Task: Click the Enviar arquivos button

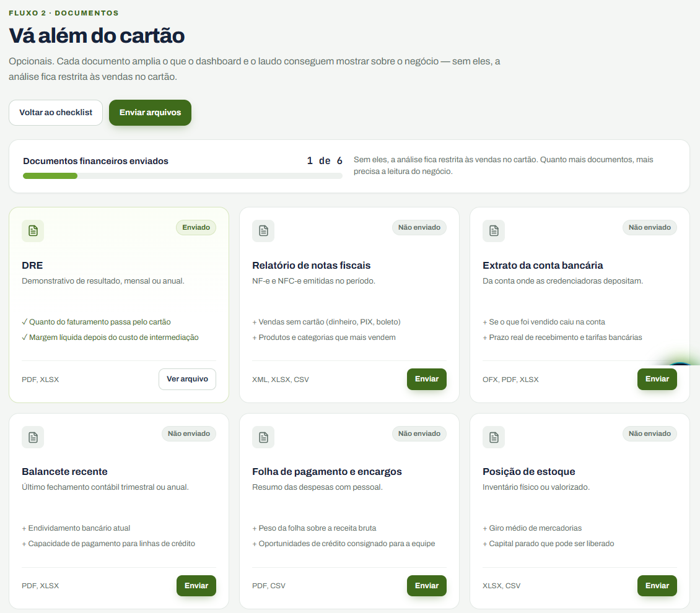Action: point(150,113)
